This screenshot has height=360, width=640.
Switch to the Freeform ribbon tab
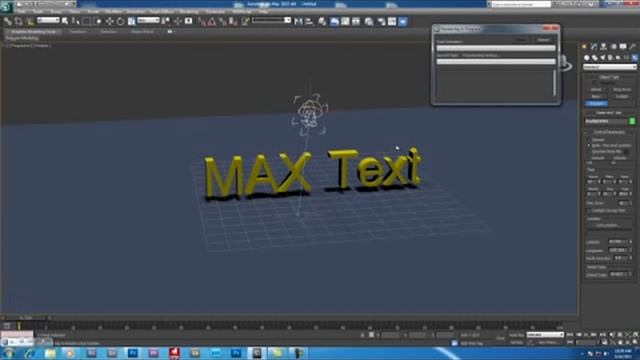pyautogui.click(x=78, y=31)
